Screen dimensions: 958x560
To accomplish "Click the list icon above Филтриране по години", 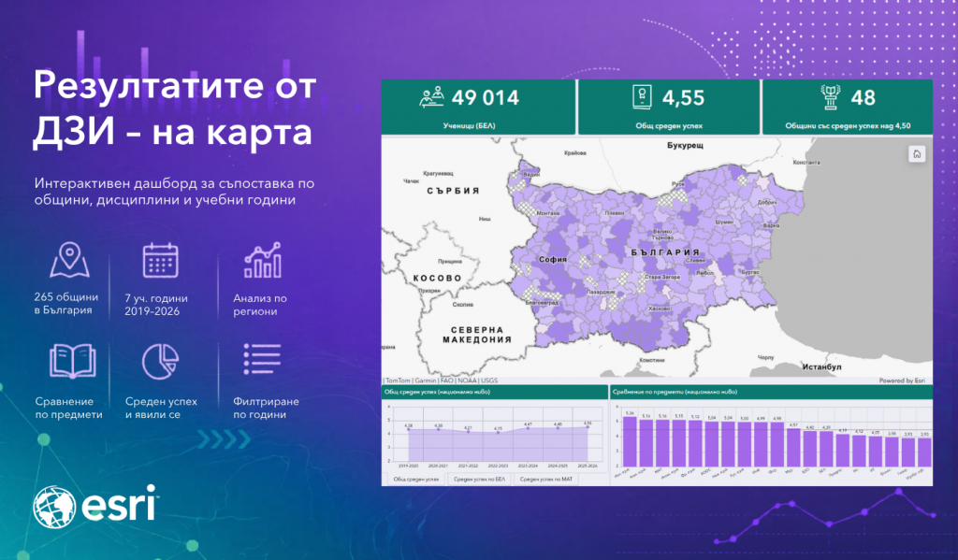I will coord(262,358).
